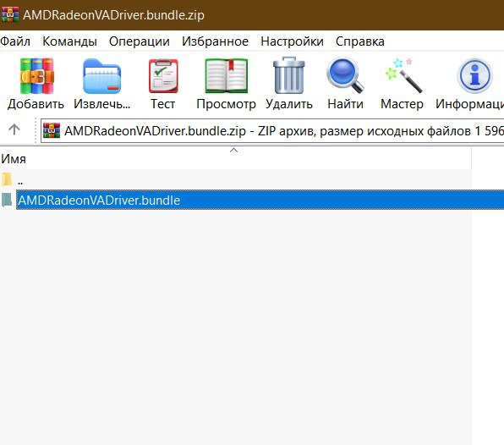The image size is (504, 445).
Task: Open the Файл menu
Action: (x=15, y=41)
